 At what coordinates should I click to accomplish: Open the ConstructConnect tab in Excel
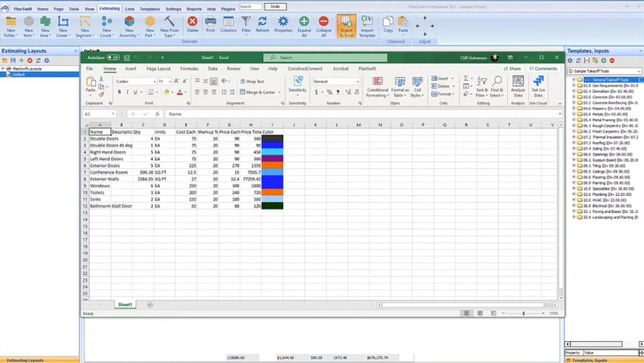point(305,68)
